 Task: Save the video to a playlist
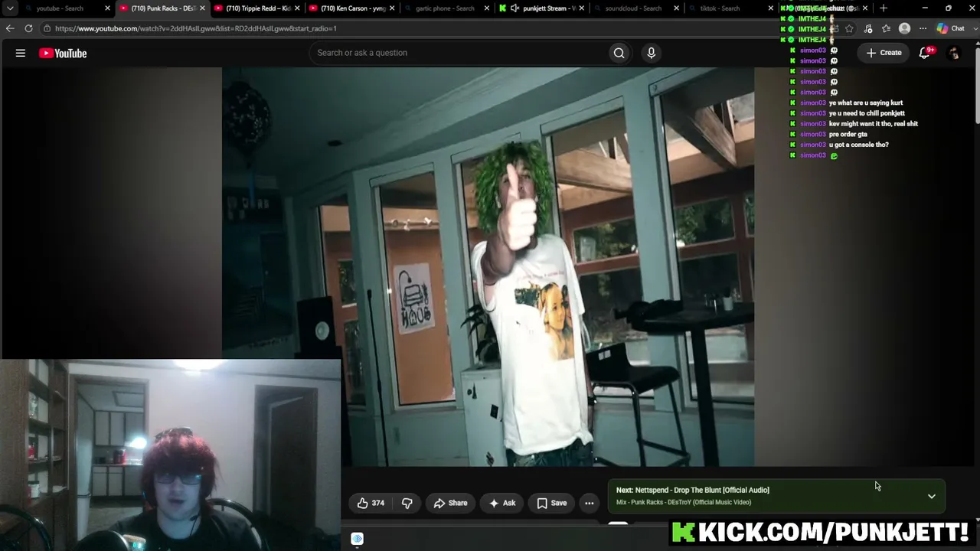pos(551,503)
